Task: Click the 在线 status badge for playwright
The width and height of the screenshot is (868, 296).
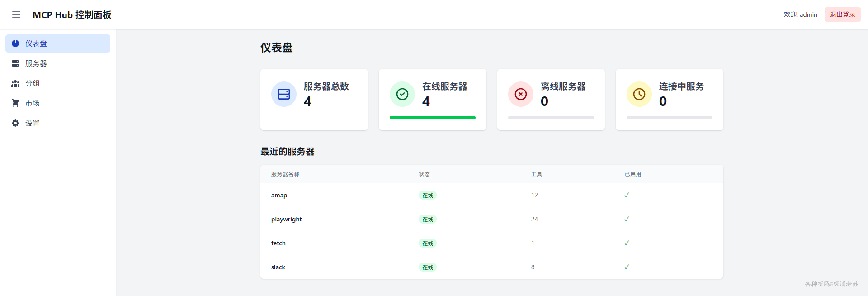Action: pyautogui.click(x=428, y=219)
